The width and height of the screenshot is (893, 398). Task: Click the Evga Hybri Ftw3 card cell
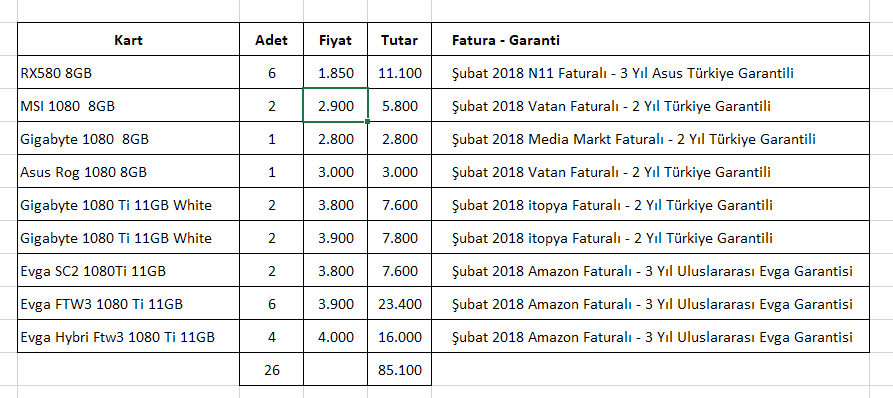click(x=129, y=337)
